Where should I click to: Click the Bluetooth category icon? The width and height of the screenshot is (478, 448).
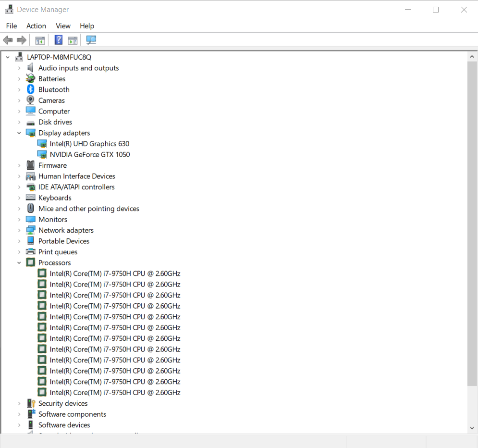pos(31,89)
